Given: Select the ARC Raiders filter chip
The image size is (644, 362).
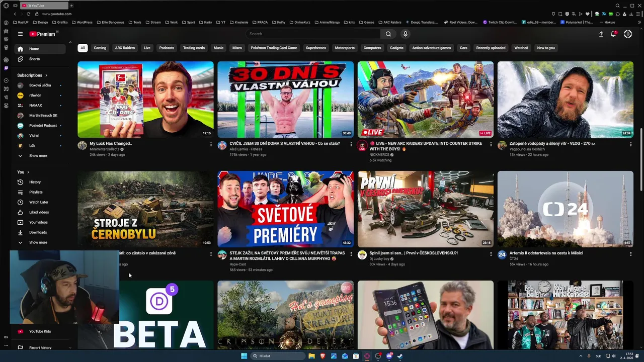Looking at the screenshot, I should 125,48.
